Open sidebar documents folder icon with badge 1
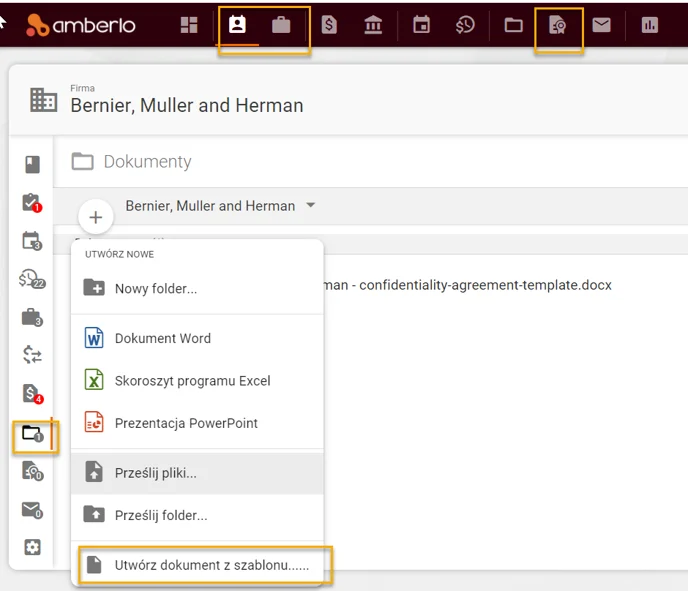Viewport: 688px width, 591px height. pyautogui.click(x=33, y=433)
